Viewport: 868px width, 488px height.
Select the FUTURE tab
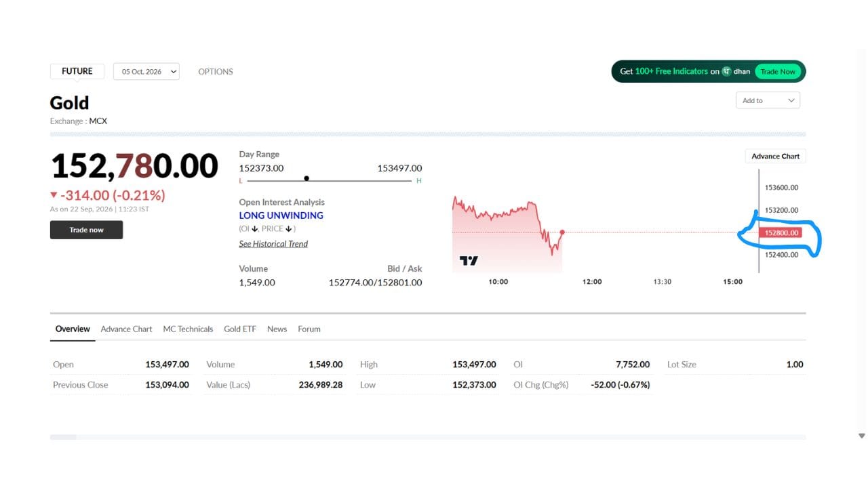pos(77,71)
